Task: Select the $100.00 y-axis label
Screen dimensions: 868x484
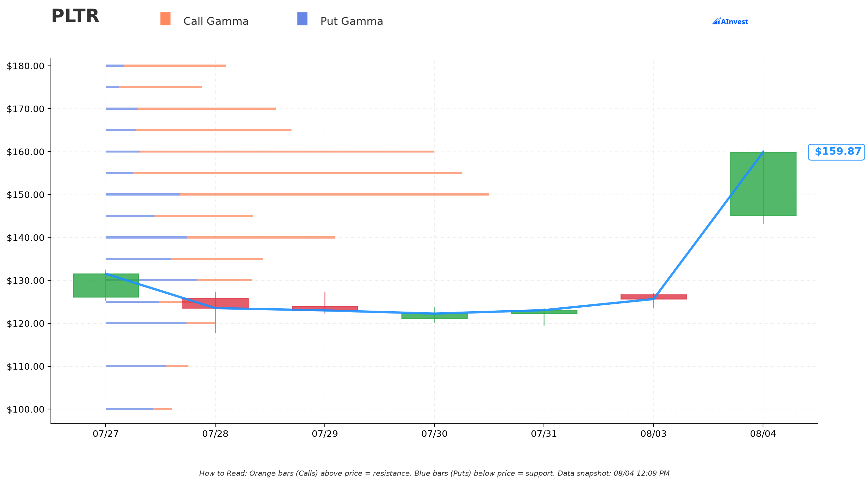Action: click(x=26, y=410)
